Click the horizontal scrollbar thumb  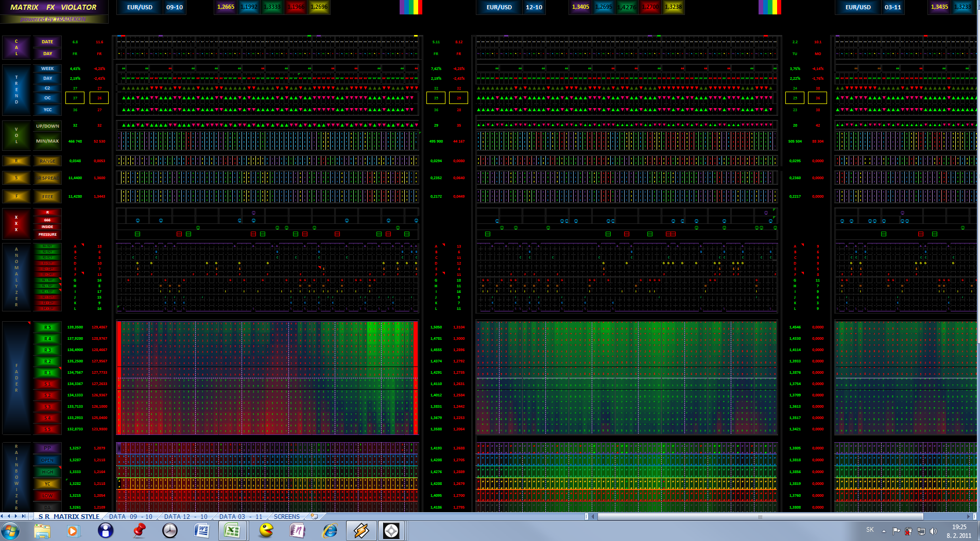click(x=760, y=516)
